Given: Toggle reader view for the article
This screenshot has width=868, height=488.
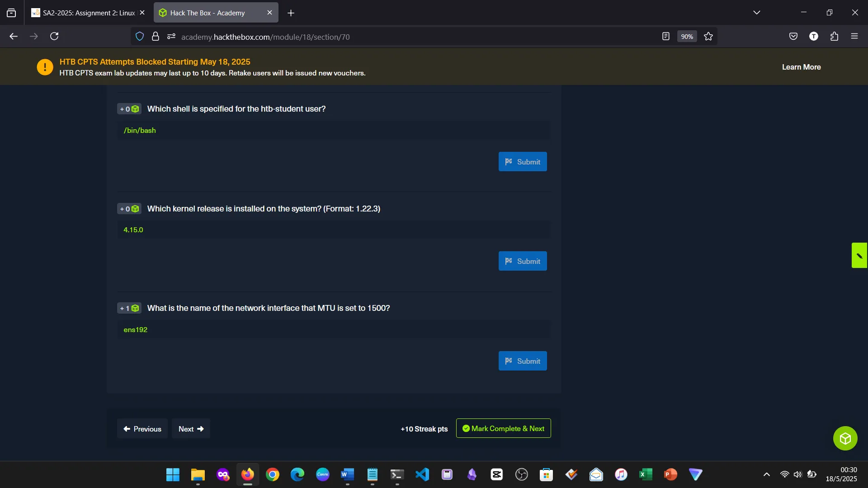Looking at the screenshot, I should (x=665, y=36).
